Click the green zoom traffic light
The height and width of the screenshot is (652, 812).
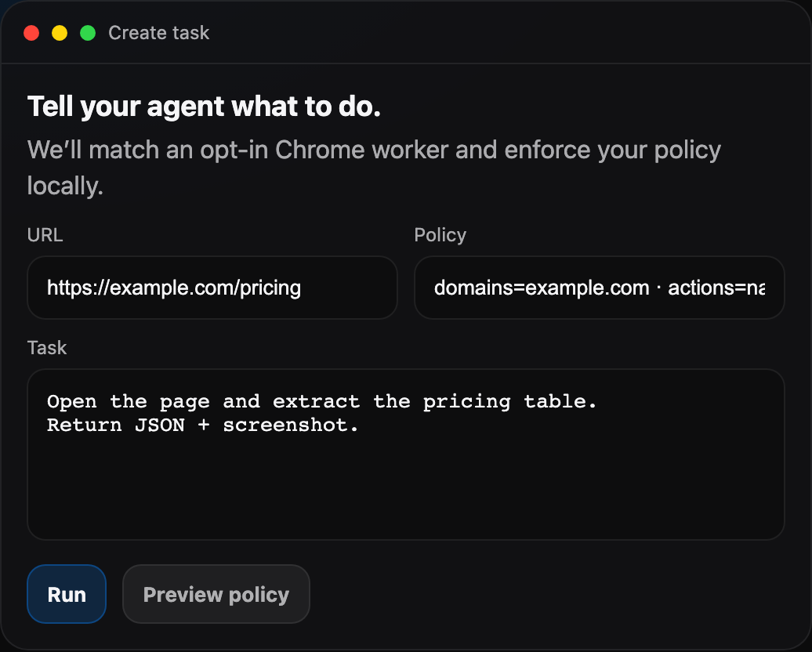(x=87, y=33)
